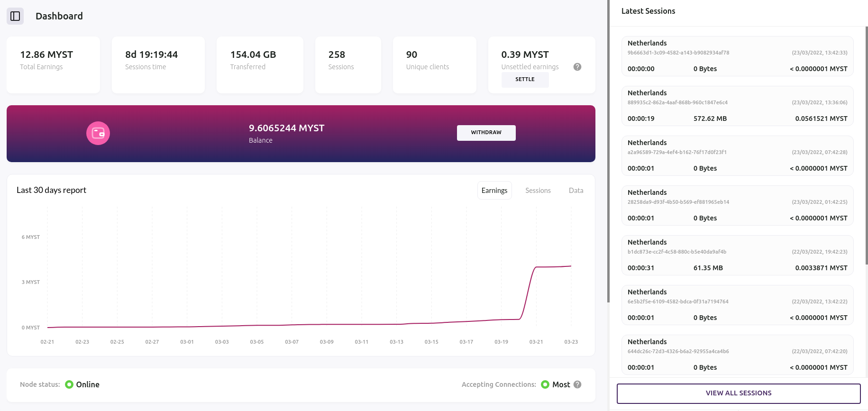
Task: Click the 6 MYST axis label
Action: (31, 237)
